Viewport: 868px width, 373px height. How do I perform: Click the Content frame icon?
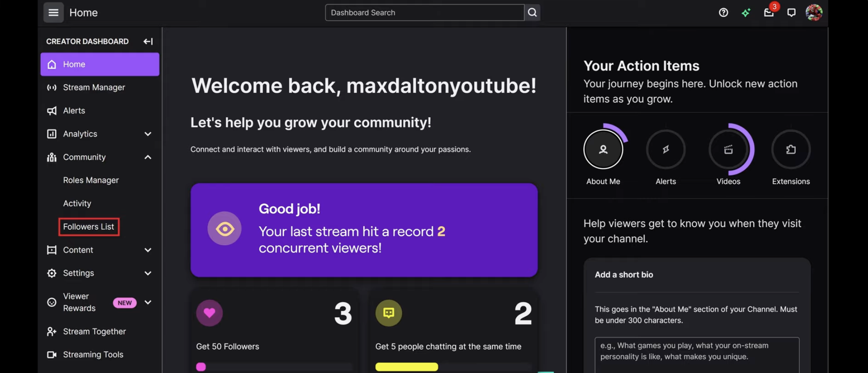[x=52, y=250]
